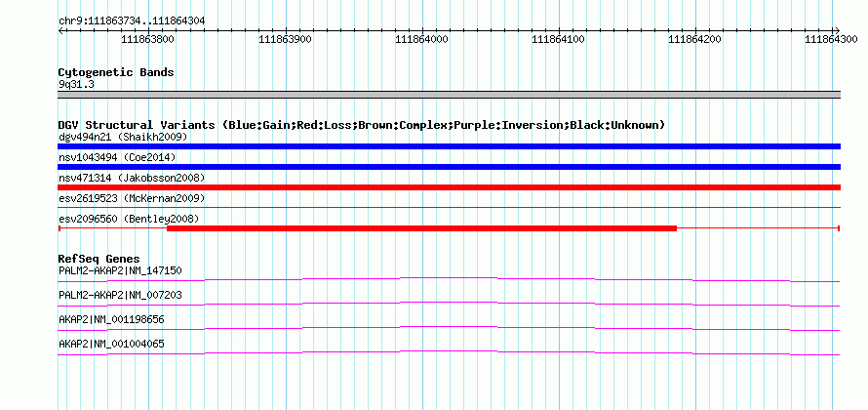Select the blue dgv494n21 gain bar
This screenshot has width=868, height=410.
[x=450, y=146]
